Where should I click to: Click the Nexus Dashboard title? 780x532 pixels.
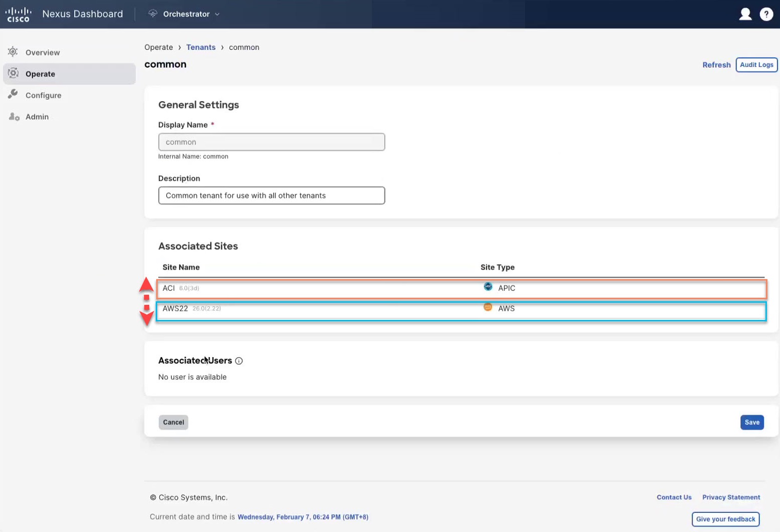83,14
